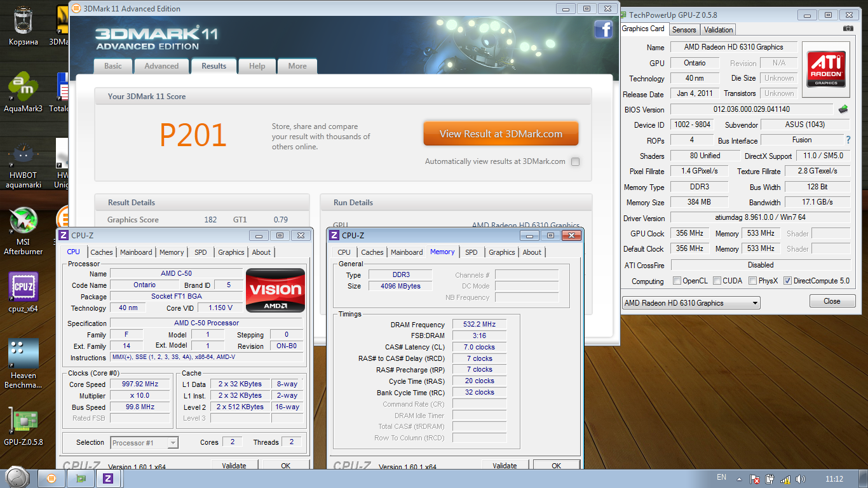Click the P201 score in 3DMark 11
The height and width of the screenshot is (488, 868).
(x=193, y=135)
